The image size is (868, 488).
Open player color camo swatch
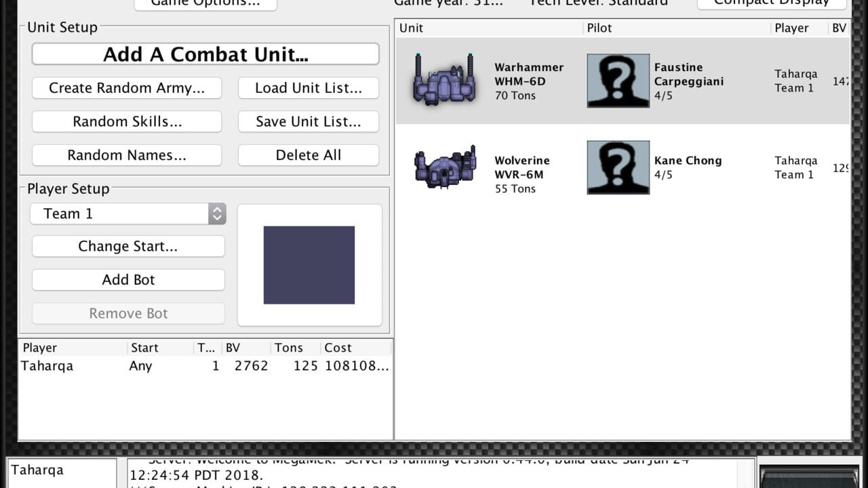(x=309, y=265)
